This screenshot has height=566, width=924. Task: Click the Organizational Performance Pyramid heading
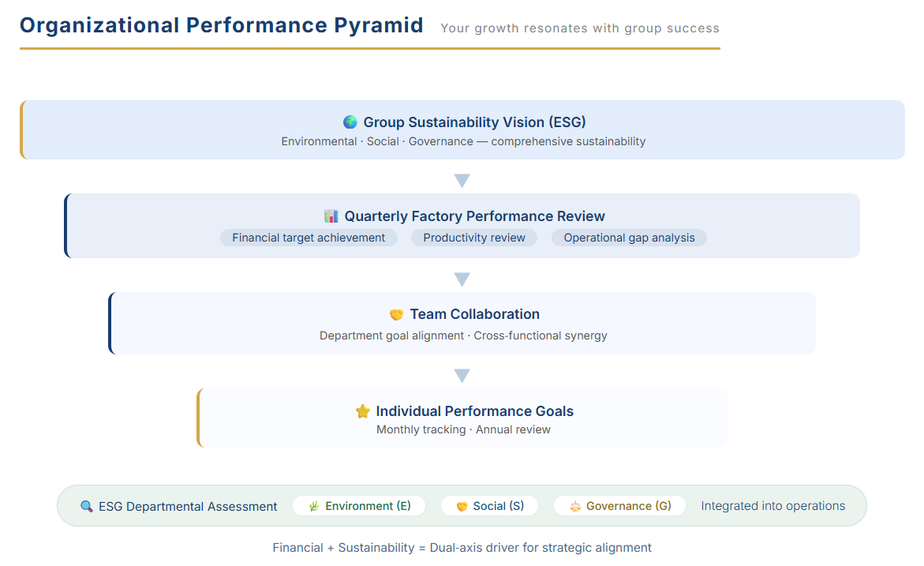click(x=222, y=25)
